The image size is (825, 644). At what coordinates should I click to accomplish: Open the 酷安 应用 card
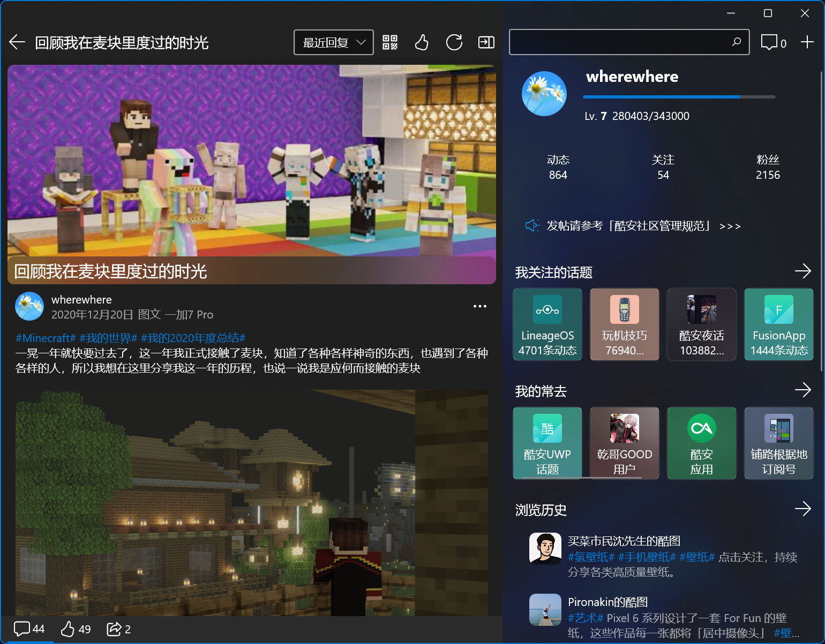[702, 443]
